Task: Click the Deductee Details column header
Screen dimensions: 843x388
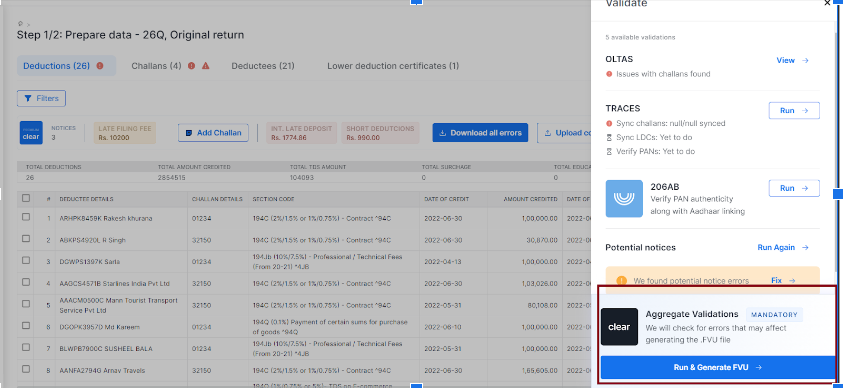Action: [x=86, y=199]
